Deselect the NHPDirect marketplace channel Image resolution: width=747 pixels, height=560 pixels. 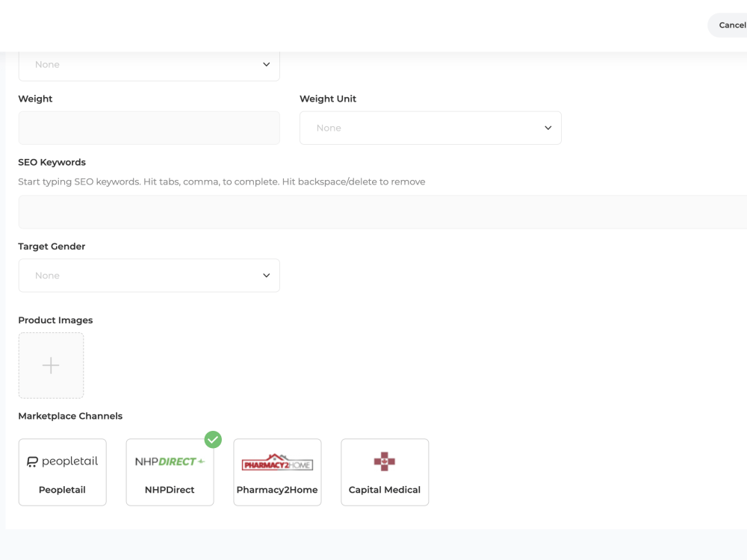pos(170,473)
